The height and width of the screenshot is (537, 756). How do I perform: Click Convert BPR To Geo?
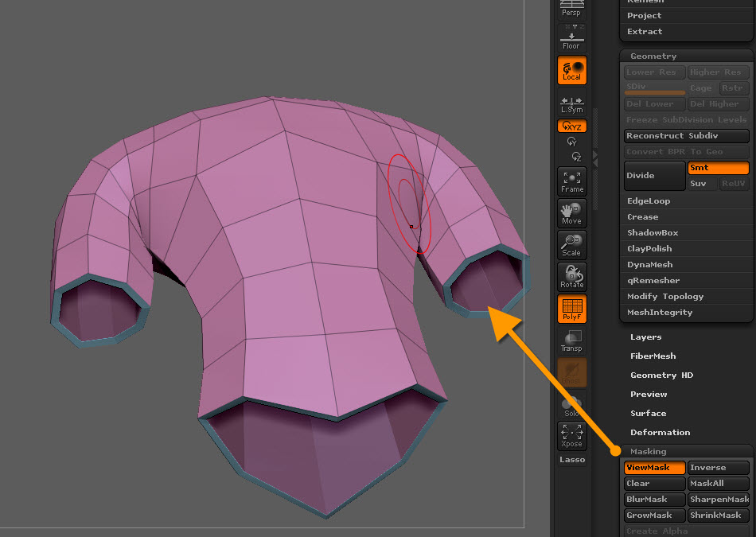686,152
